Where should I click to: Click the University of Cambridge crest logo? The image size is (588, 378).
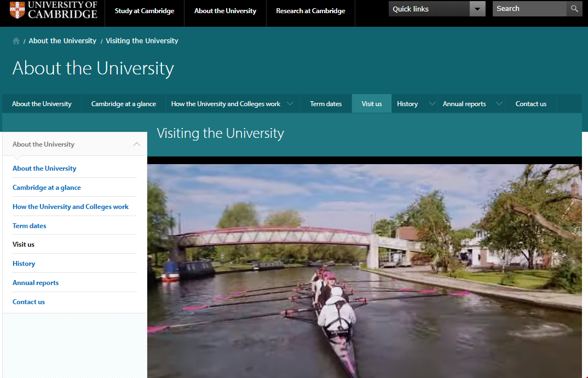click(x=17, y=10)
